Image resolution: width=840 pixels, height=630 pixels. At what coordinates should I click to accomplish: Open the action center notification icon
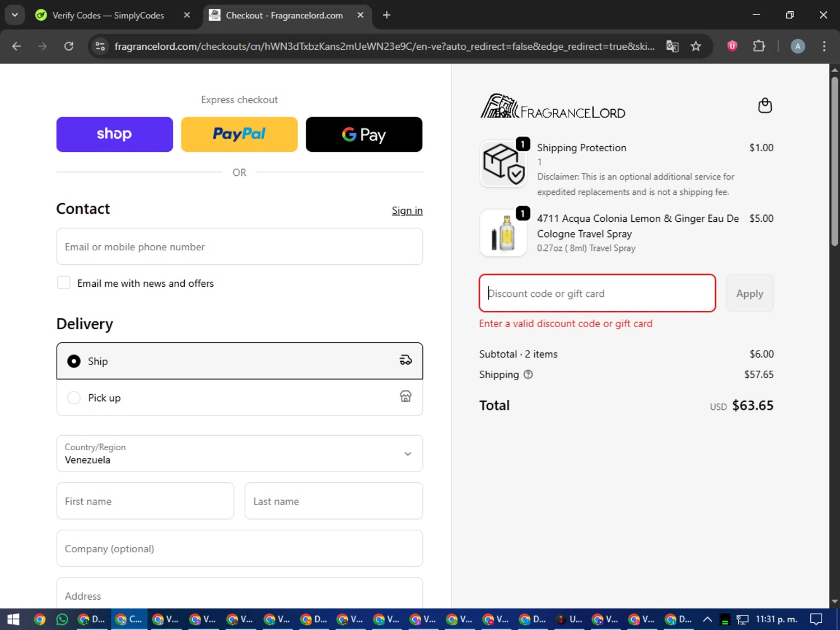(816, 619)
